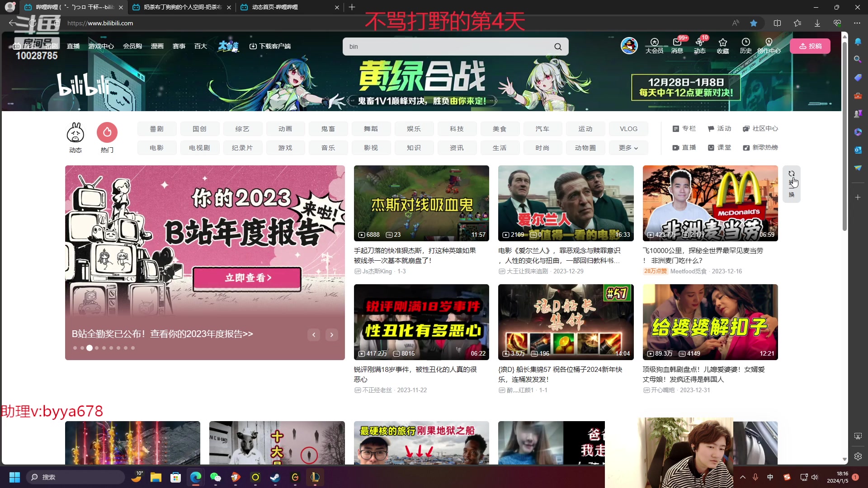Open the 爱尔兰人 movie video thumbnail
The image size is (868, 488).
pos(566,203)
